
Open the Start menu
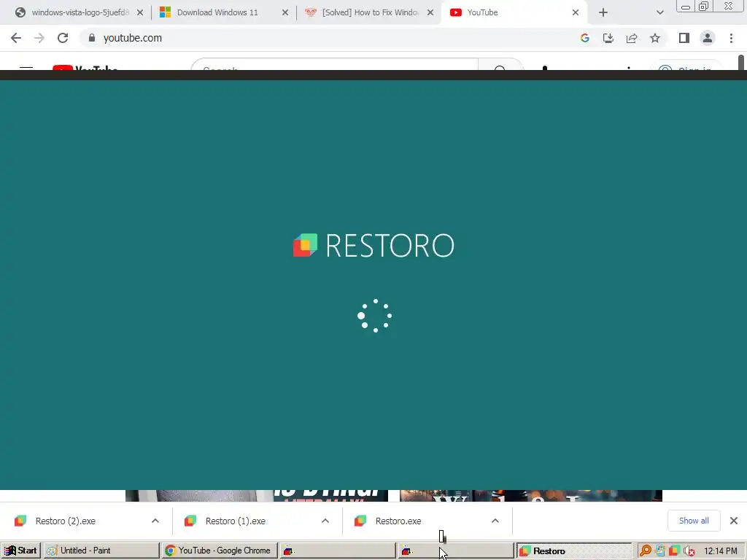(20, 551)
